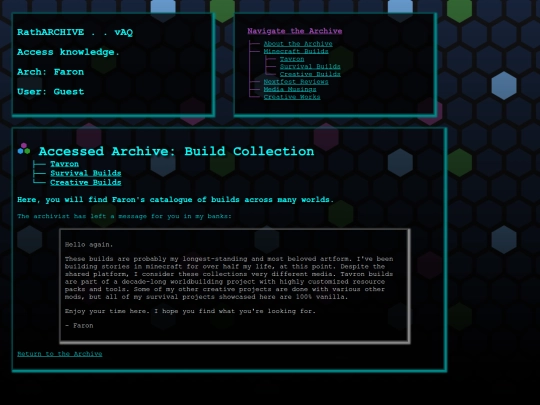Click the '- Faron' signature text
This screenshot has height=405, width=540.
(79, 325)
